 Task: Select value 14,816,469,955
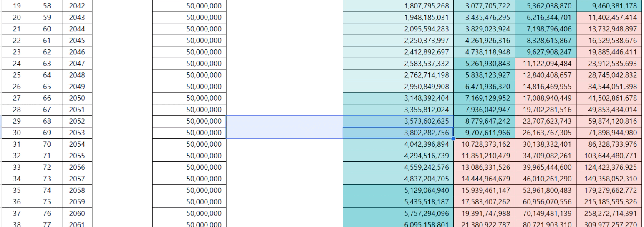click(x=546, y=87)
